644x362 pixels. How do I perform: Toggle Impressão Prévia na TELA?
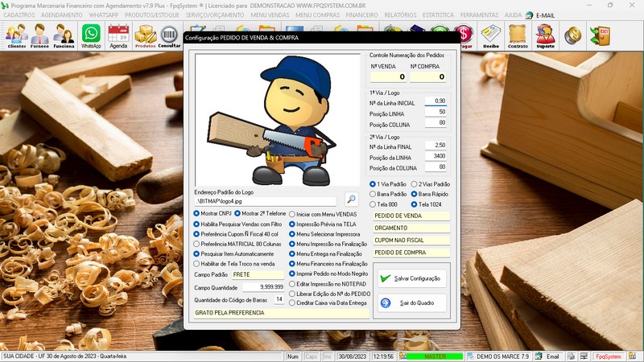point(323,224)
